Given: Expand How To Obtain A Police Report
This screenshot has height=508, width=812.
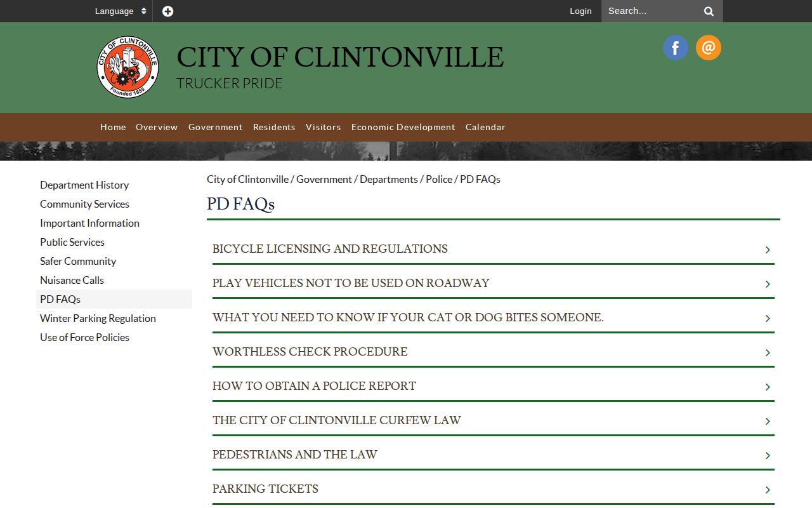Looking at the screenshot, I should [494, 386].
